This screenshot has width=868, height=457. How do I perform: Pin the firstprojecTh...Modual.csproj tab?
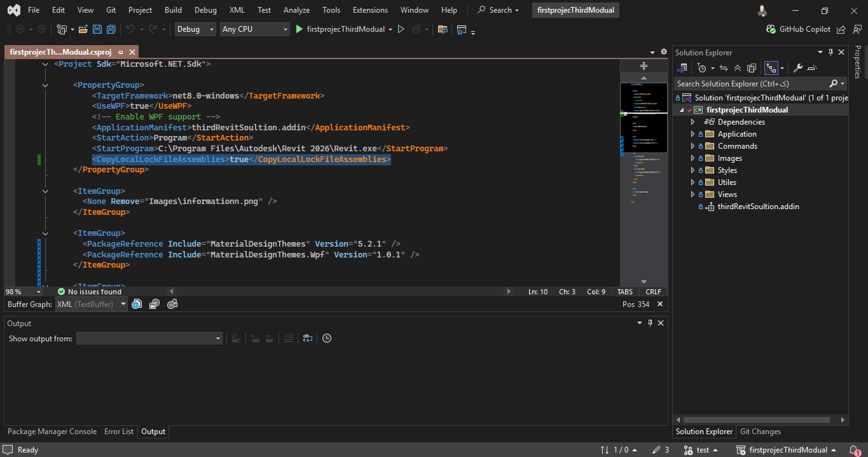pyautogui.click(x=120, y=52)
